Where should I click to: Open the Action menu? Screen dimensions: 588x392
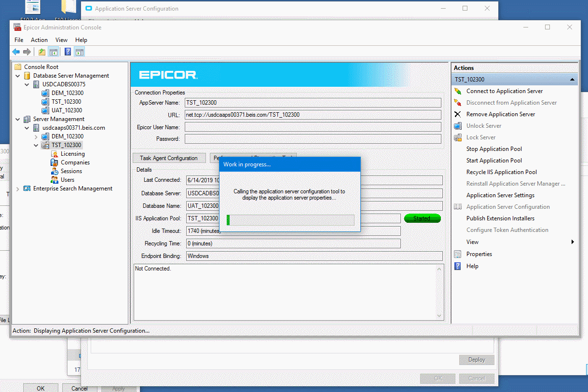(x=39, y=40)
